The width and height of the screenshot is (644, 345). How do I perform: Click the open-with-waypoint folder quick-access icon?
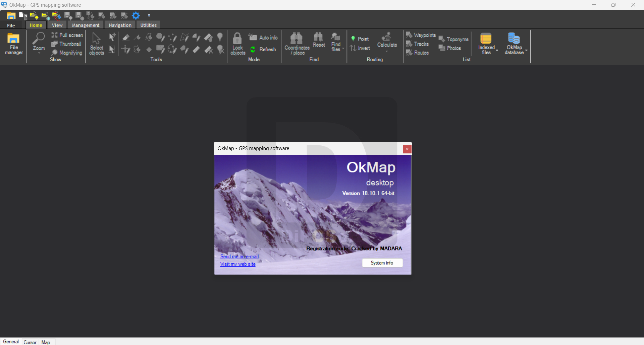point(34,15)
